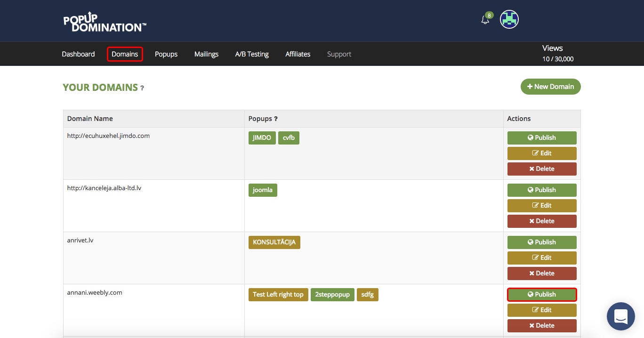Open the Support tab
644x338 pixels.
(x=339, y=54)
